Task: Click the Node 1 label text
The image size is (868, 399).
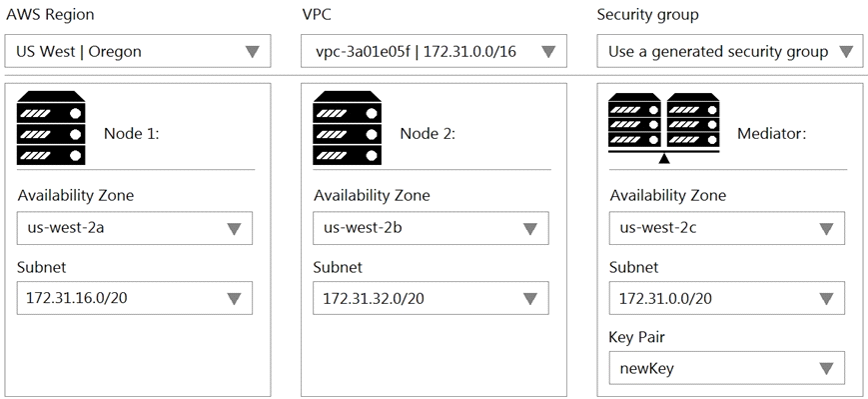Action: (x=132, y=134)
